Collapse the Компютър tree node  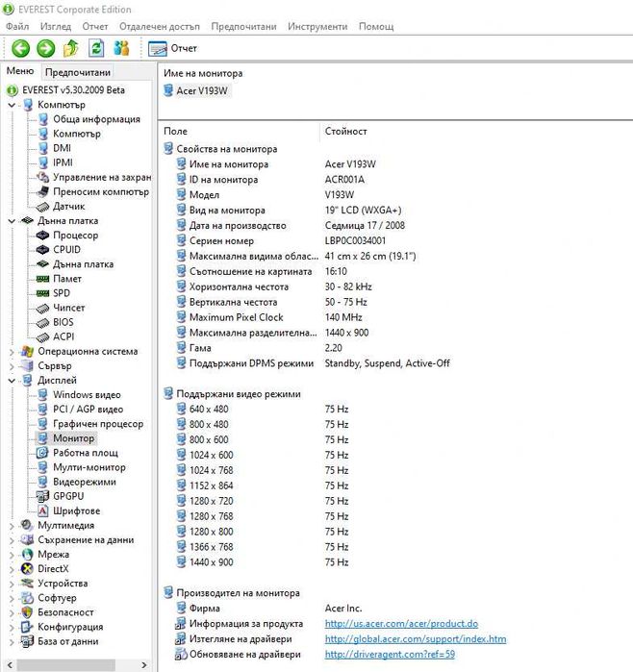click(x=13, y=105)
